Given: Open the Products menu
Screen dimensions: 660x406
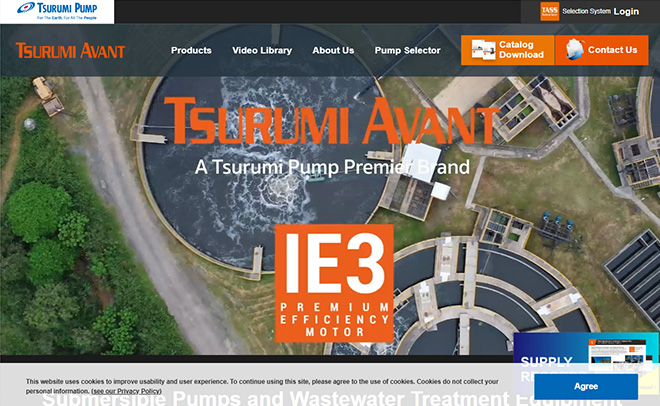Looking at the screenshot, I should click(x=191, y=50).
